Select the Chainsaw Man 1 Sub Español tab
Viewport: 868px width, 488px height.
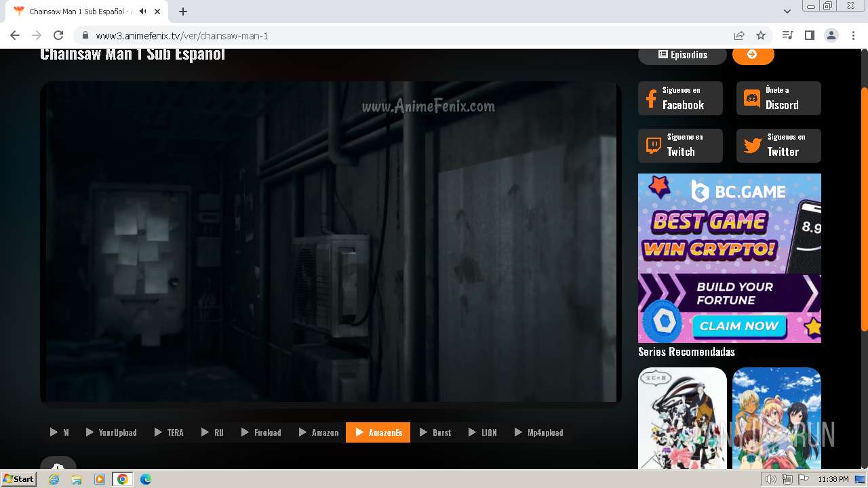pos(80,12)
